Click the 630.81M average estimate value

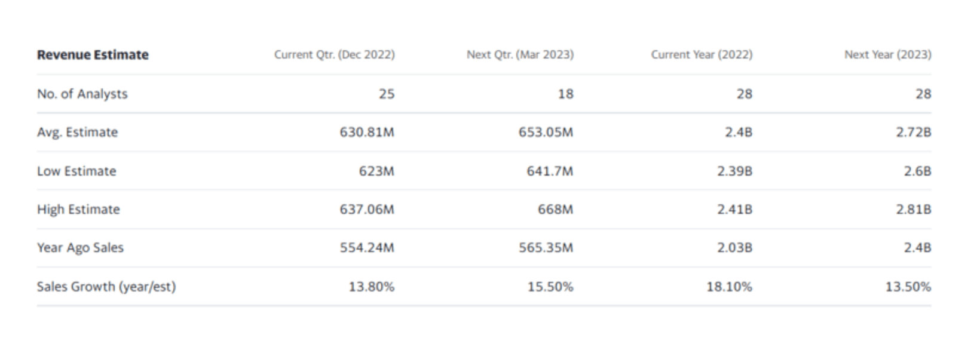point(367,132)
